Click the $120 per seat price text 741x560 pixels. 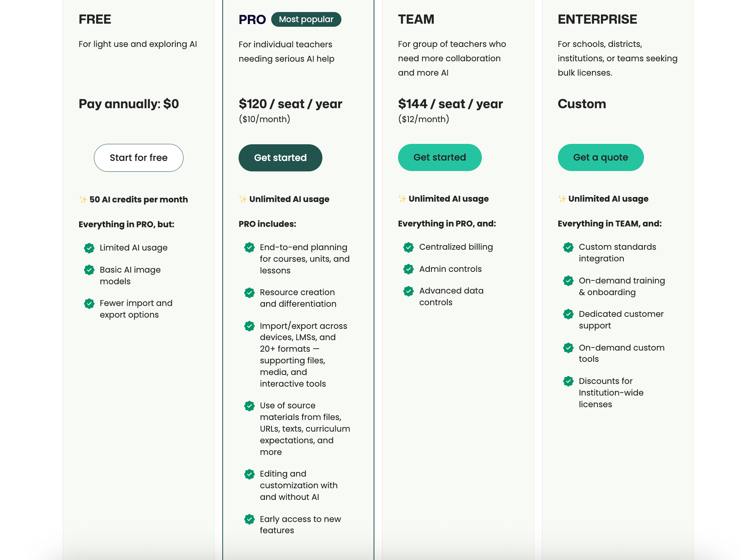click(290, 104)
